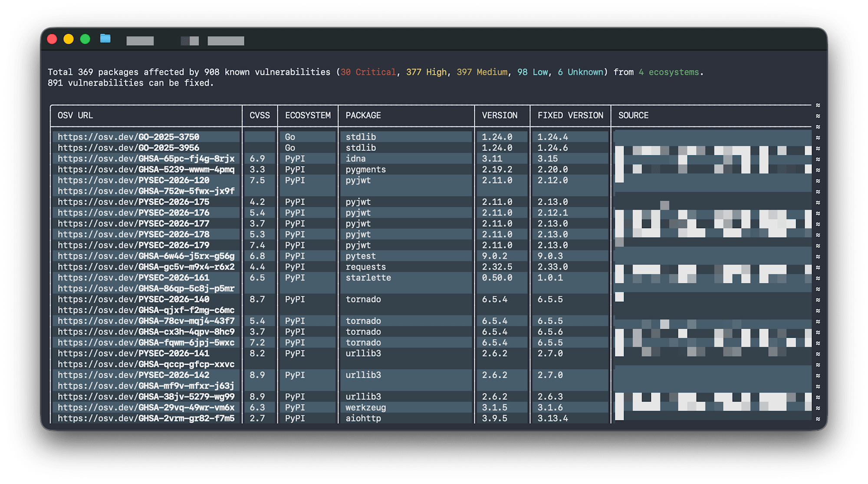Open the GHSA-qccp-gfcp-xxvc OSV link

(146, 365)
